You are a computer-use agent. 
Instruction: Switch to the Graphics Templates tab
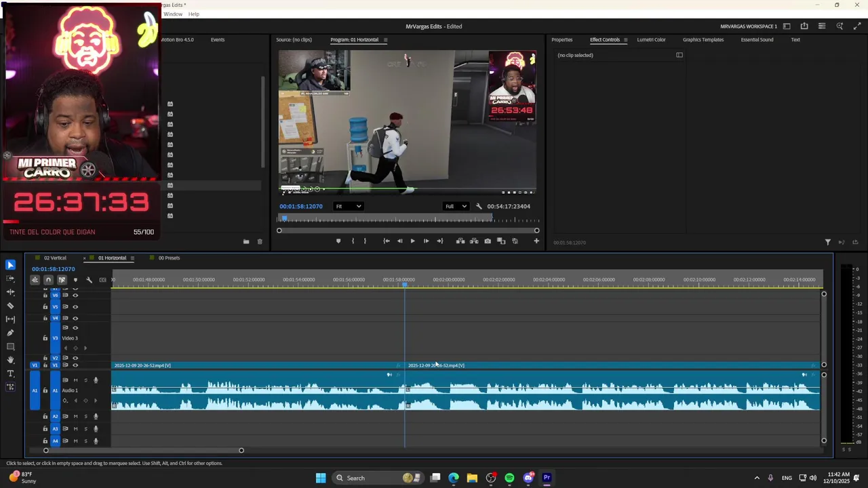click(x=703, y=40)
